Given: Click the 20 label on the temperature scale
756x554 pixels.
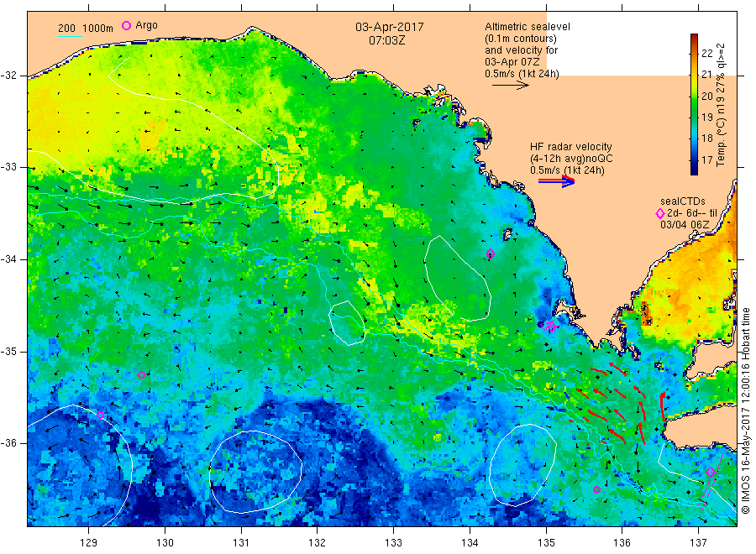Looking at the screenshot, I should pos(706,96).
